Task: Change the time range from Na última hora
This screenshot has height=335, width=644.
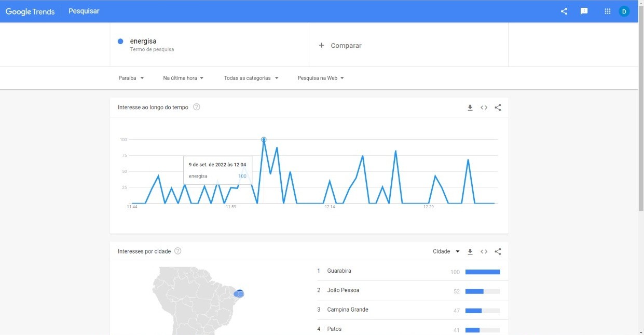Action: pyautogui.click(x=182, y=77)
